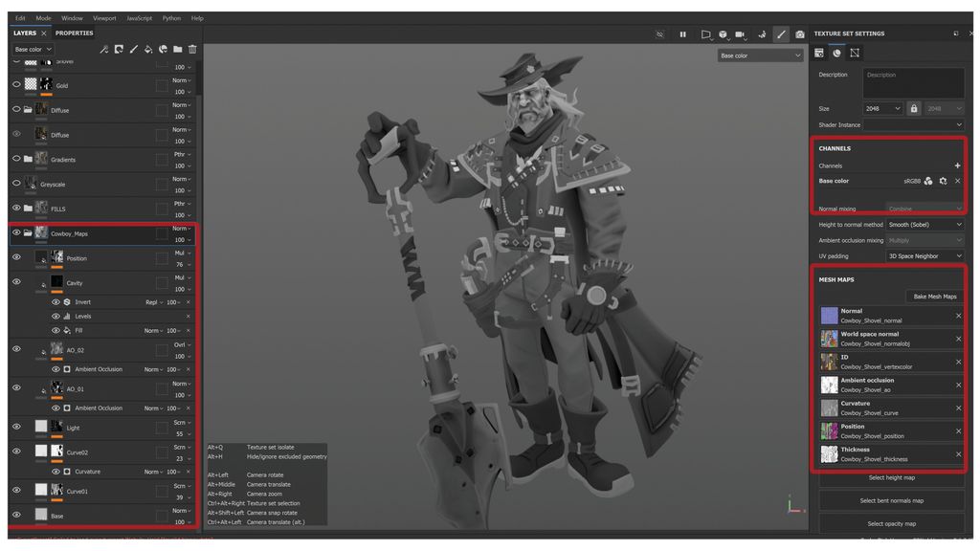
Task: Adjust the Position layer opacity value
Action: [x=178, y=264]
